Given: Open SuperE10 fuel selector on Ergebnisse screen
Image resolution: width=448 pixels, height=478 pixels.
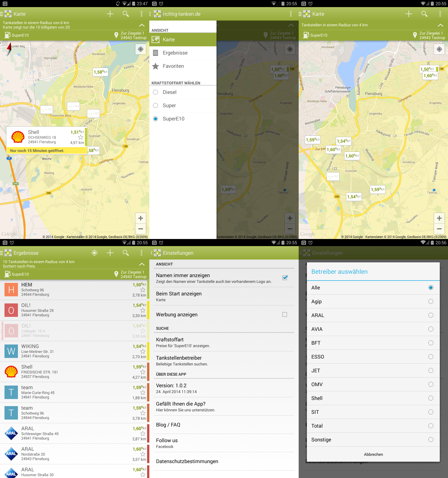Looking at the screenshot, I should click(17, 274).
